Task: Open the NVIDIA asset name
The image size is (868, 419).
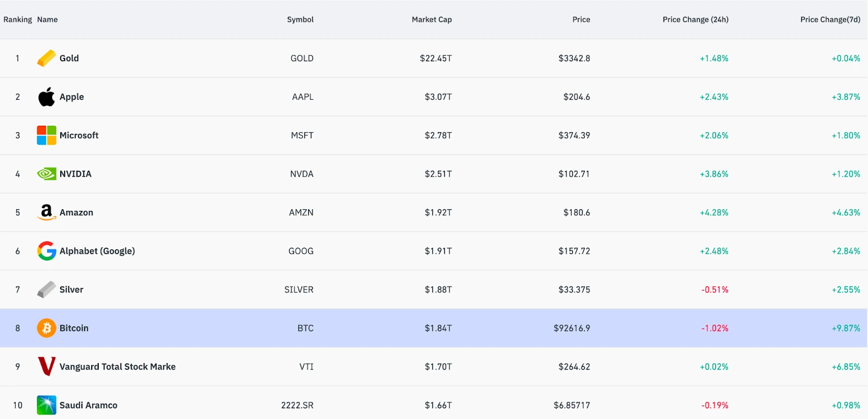Action: tap(75, 173)
